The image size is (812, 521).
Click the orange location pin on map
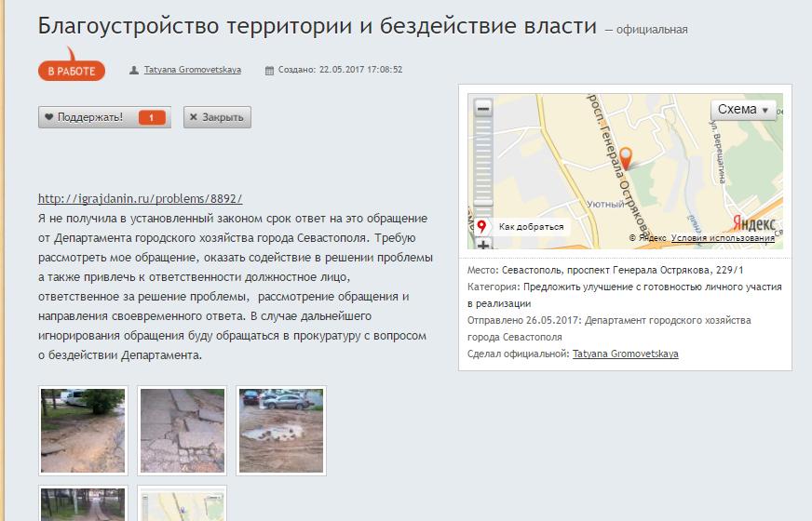coord(626,158)
